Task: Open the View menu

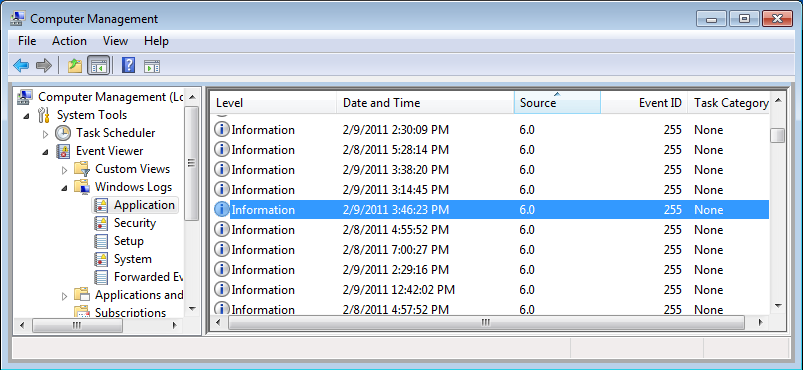Action: point(115,41)
